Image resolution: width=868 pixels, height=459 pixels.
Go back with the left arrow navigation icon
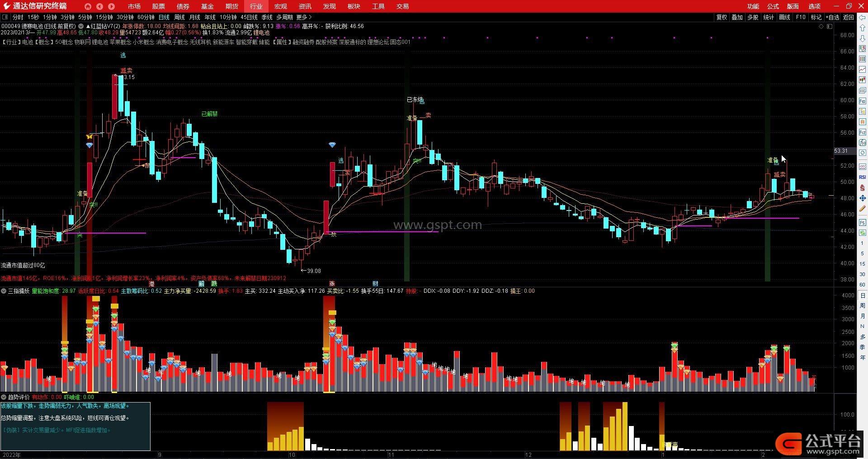point(99,6)
